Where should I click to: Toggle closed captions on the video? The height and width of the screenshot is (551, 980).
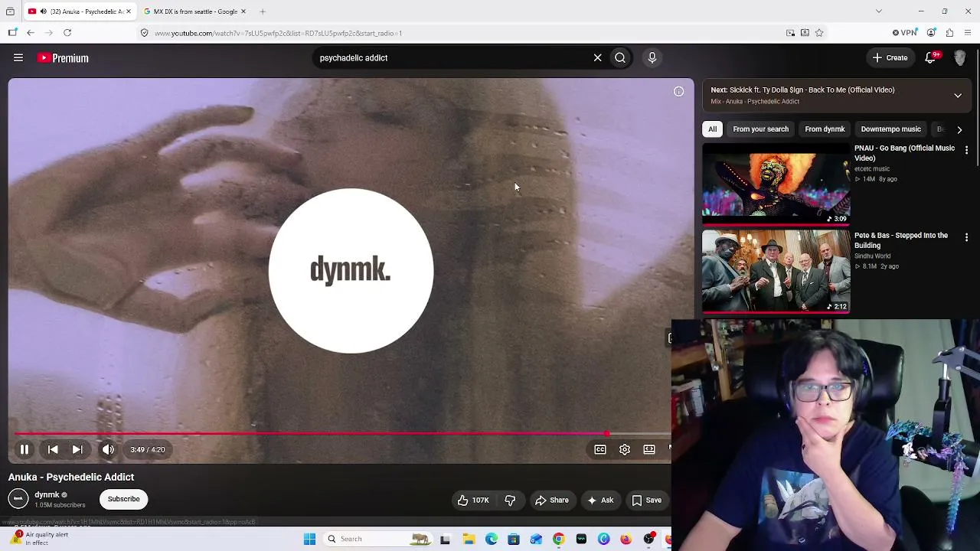(x=600, y=450)
